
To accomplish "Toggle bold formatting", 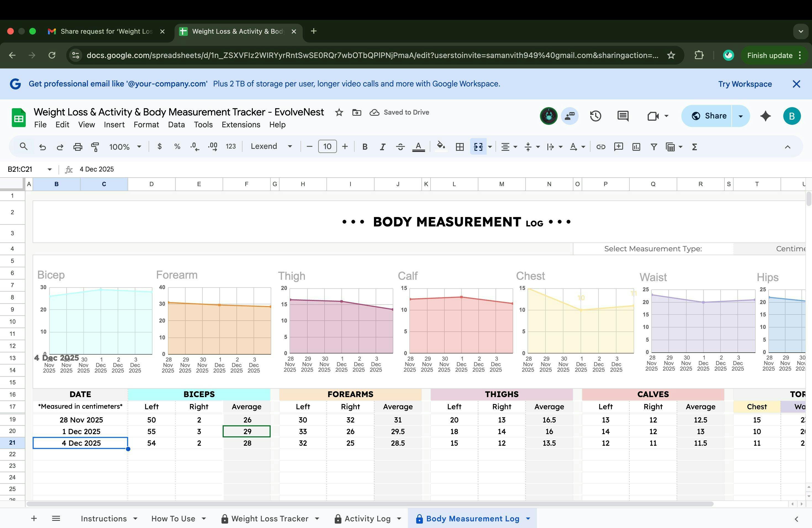I will coord(365,147).
